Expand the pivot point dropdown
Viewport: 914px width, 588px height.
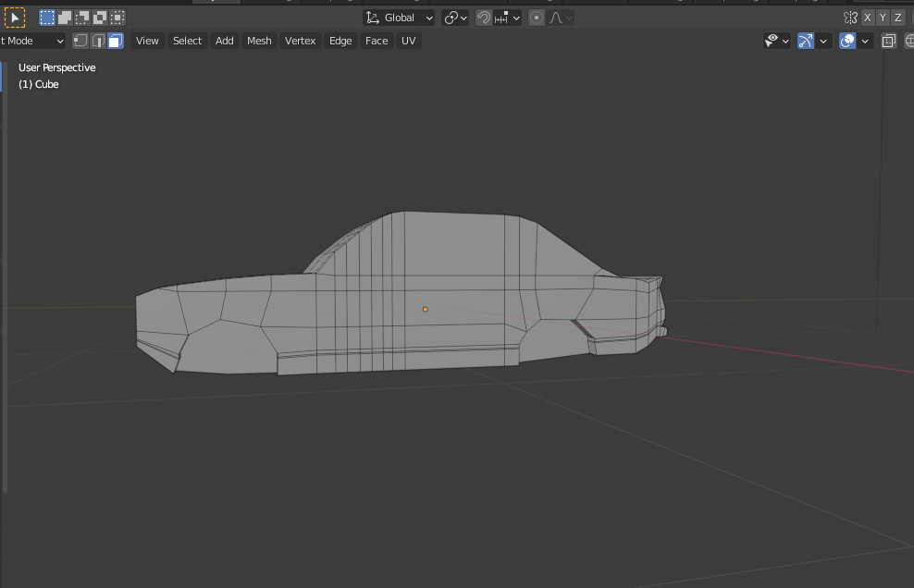coord(455,18)
